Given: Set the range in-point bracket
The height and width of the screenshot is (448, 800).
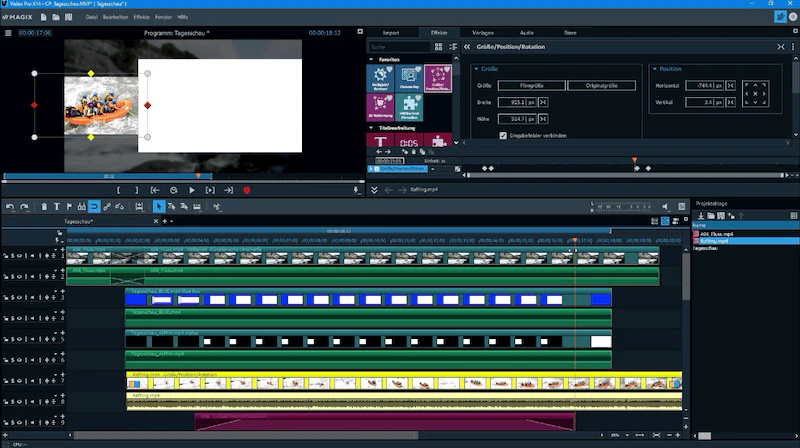Looking at the screenshot, I should click(118, 190).
